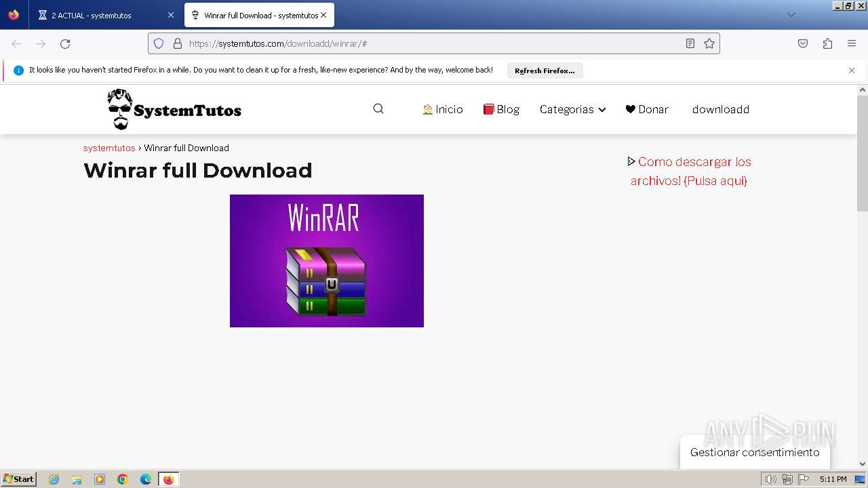Expand the Categorias dropdown menu

(572, 109)
